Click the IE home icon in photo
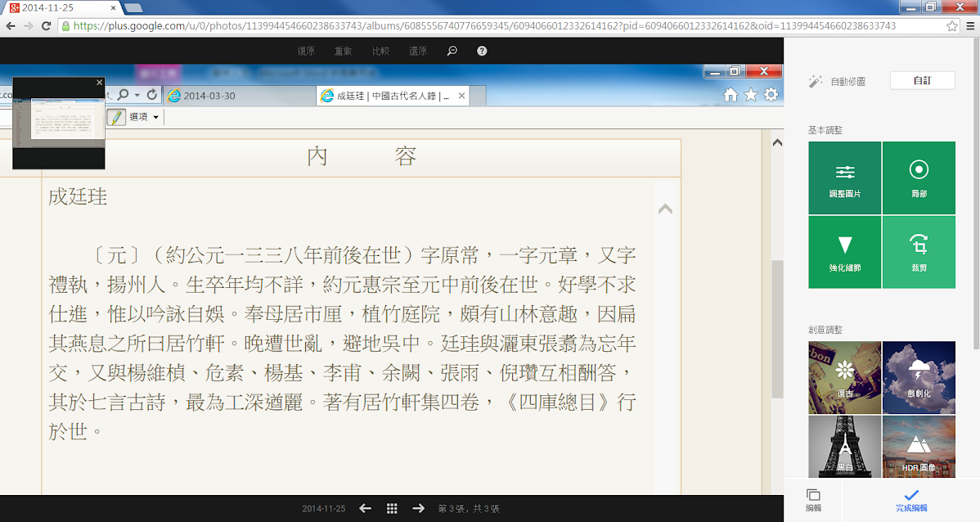This screenshot has width=980, height=522. (x=731, y=94)
